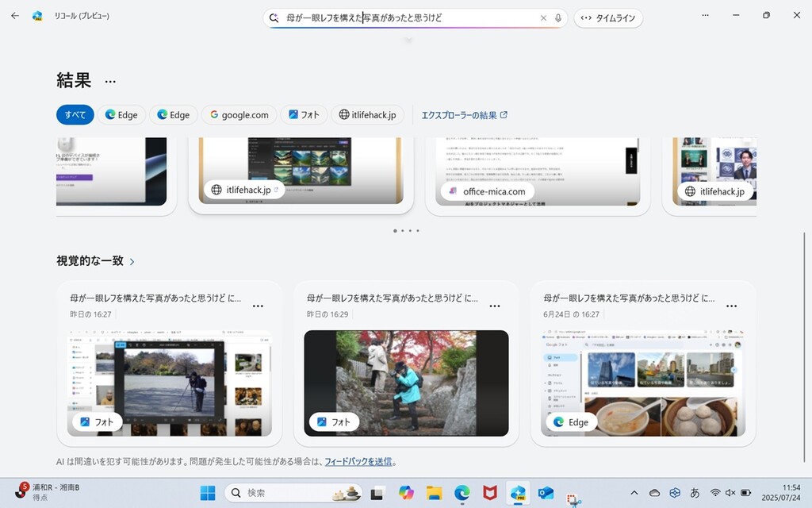This screenshot has width=812, height=508.
Task: Filter results by itlifehack.jp chip
Action: tap(368, 114)
